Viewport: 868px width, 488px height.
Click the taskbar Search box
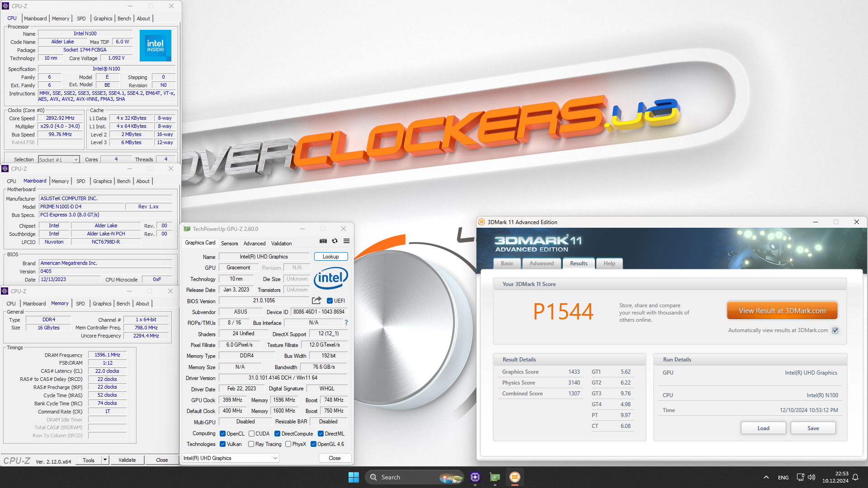coord(415,477)
